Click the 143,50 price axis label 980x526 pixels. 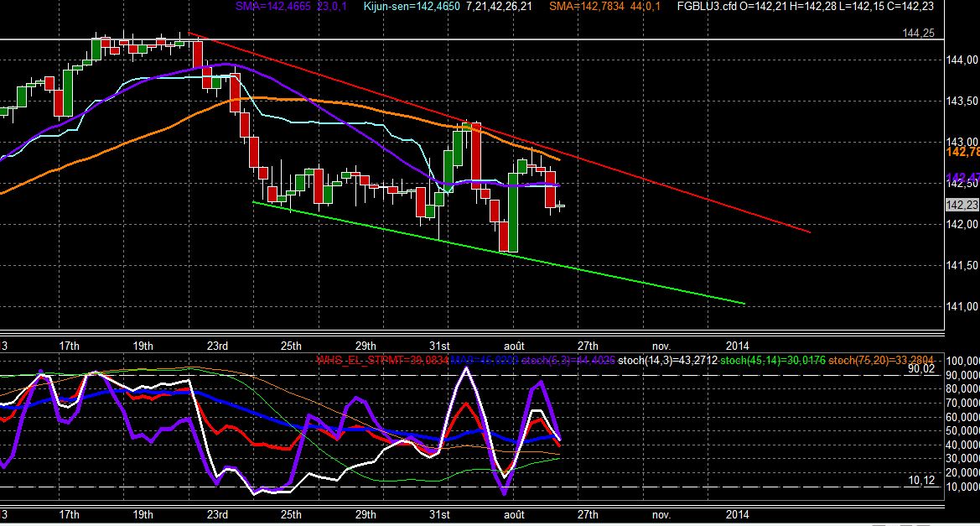coord(962,101)
